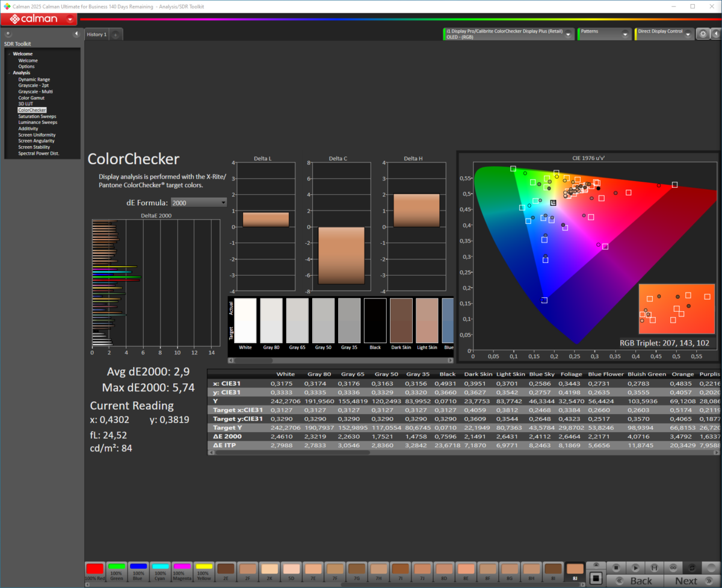
Task: Select the 100% Cyan pattern swatch
Action: [160, 571]
